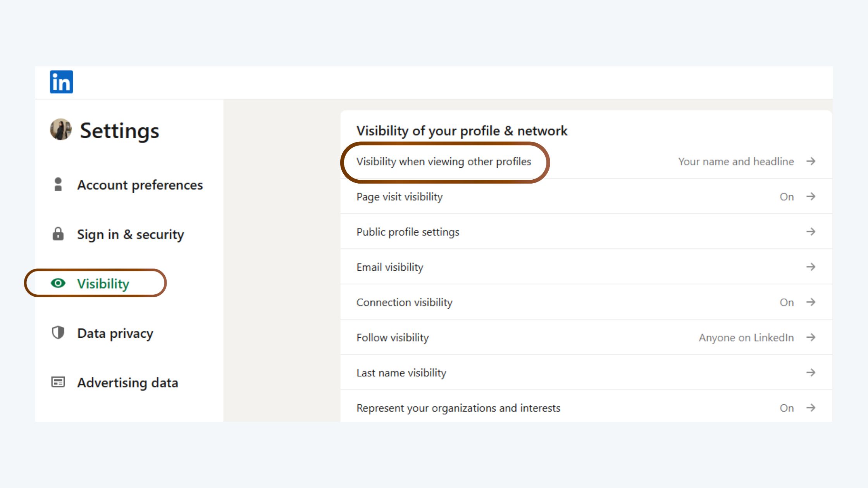
Task: Click arrow next to Your name and headline
Action: [811, 161]
